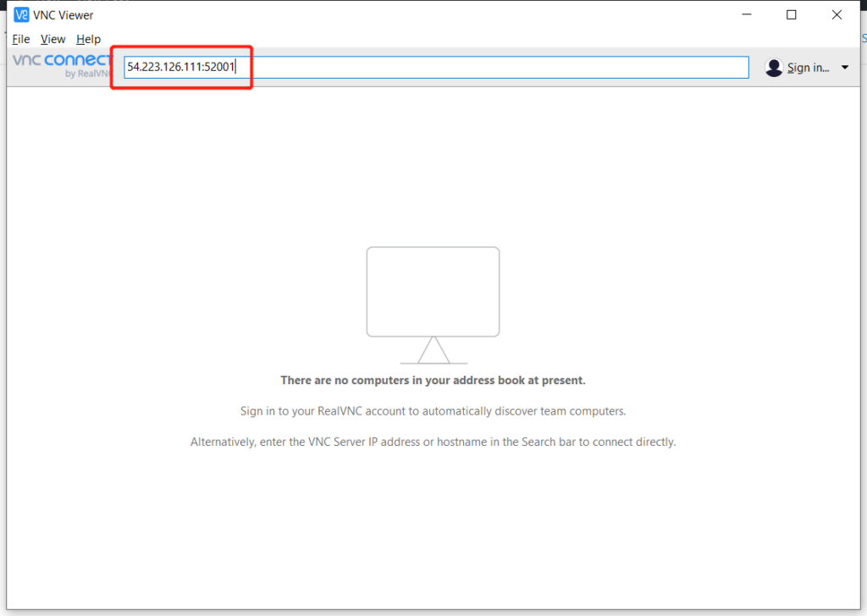Click the 'Sign in to your RealVNC account' text
867x616 pixels.
[x=433, y=411]
